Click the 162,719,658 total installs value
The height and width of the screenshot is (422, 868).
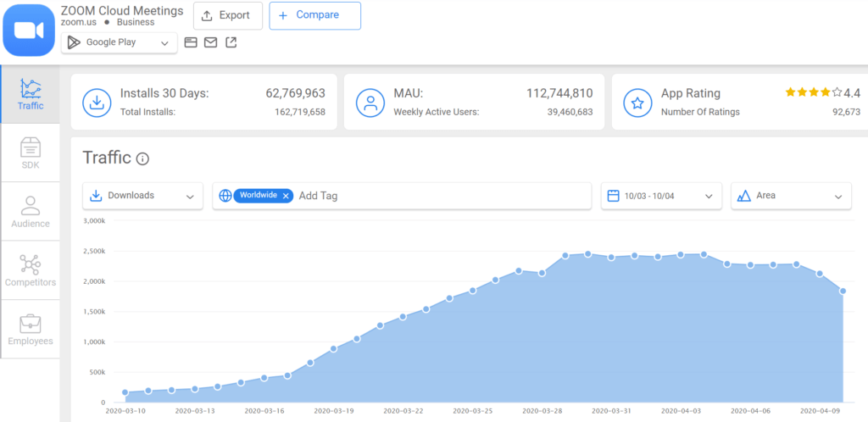tap(300, 112)
